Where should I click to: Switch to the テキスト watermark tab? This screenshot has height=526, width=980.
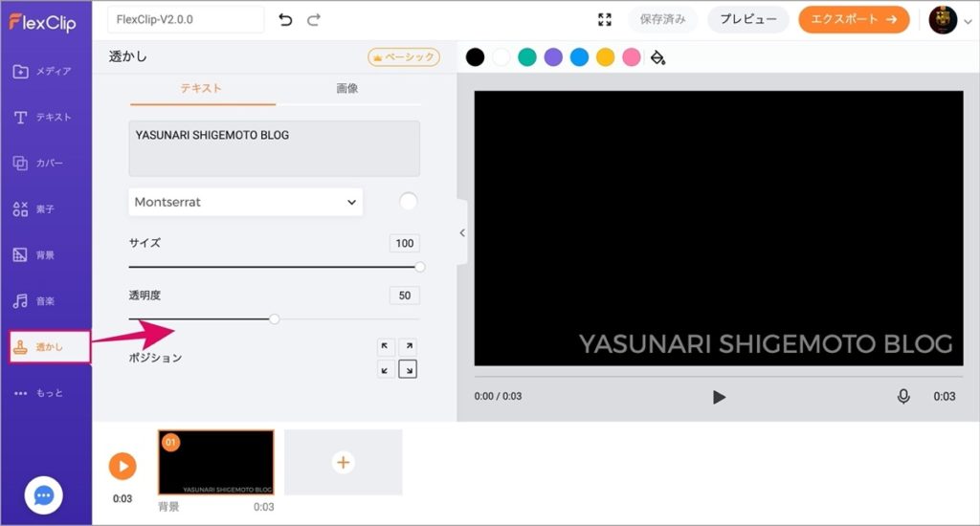click(201, 88)
